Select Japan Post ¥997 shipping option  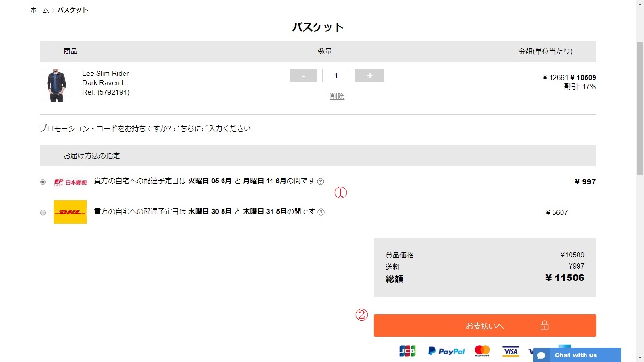click(x=43, y=182)
